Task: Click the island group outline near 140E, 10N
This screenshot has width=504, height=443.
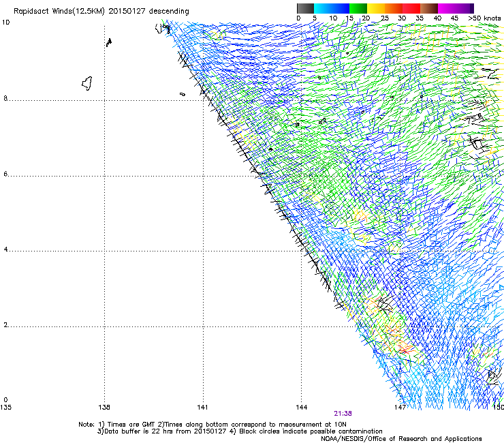Action: 163,29
